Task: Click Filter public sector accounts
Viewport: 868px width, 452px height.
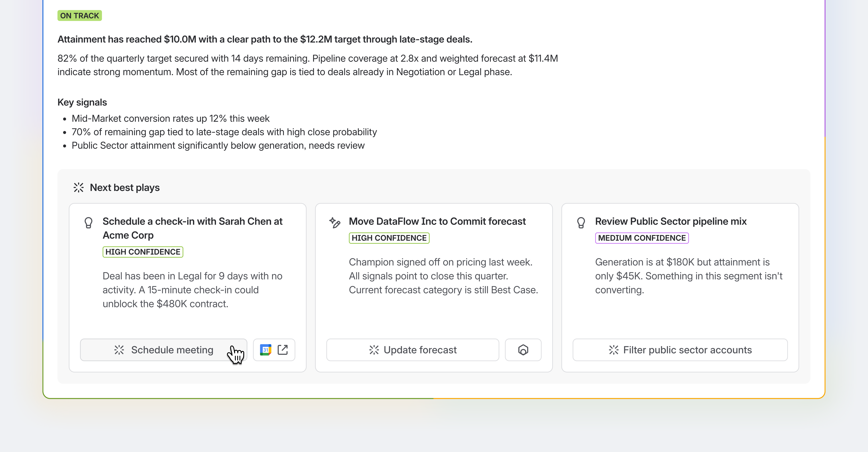Action: (680, 350)
